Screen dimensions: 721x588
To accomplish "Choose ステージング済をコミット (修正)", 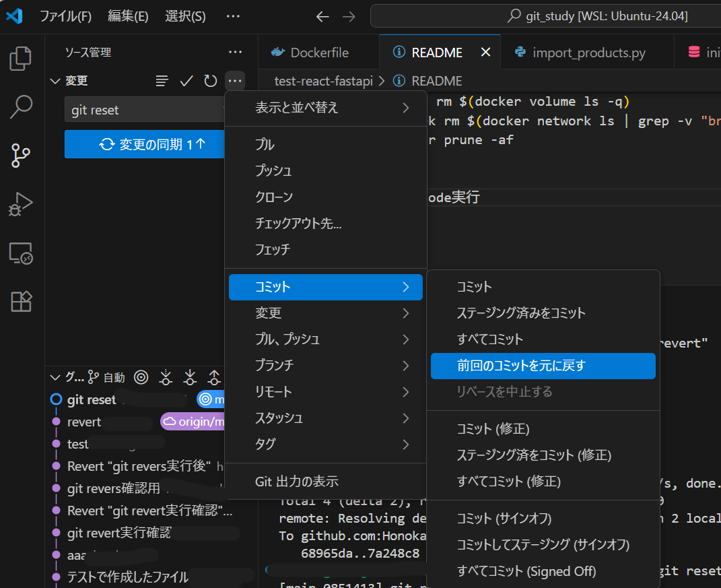I will coord(543,455).
